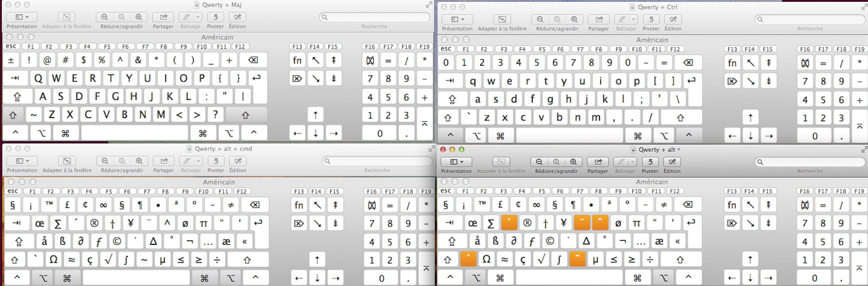Click the Recherche field in Qwerty + alt + cmd
This screenshot has width=868, height=286.
point(377,161)
